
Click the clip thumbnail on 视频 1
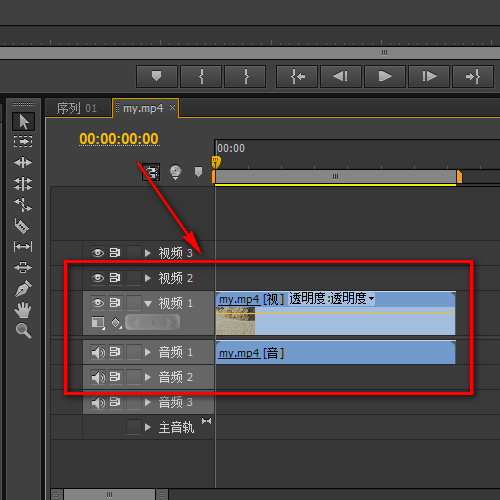pos(235,321)
